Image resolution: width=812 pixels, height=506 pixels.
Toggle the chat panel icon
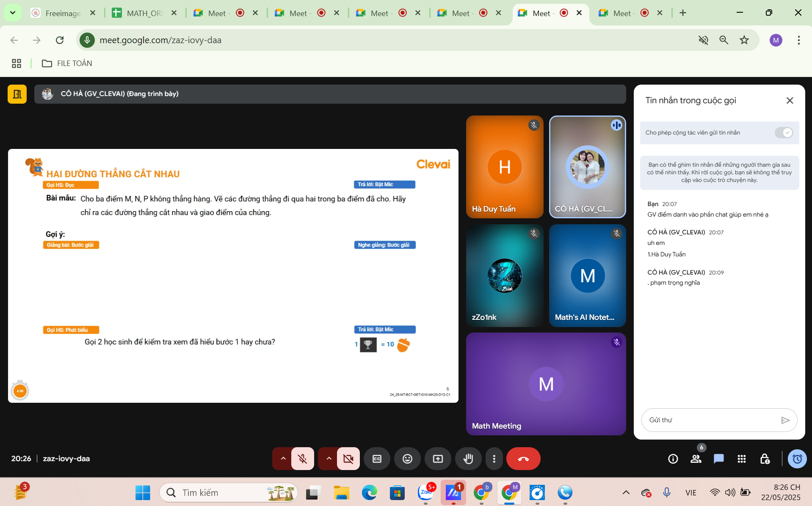click(x=719, y=459)
